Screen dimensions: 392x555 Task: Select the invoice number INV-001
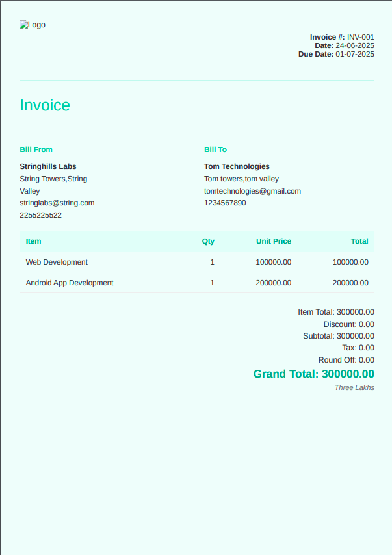(360, 37)
